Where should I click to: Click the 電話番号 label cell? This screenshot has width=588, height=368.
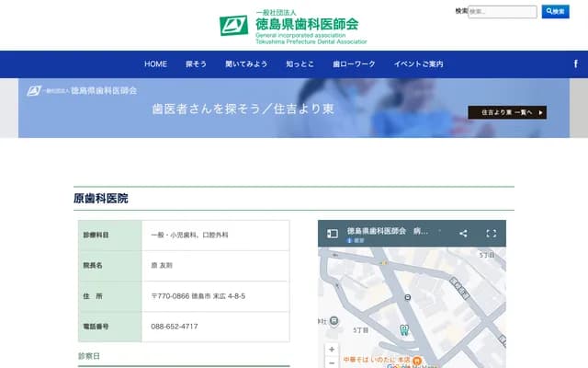[110, 327]
